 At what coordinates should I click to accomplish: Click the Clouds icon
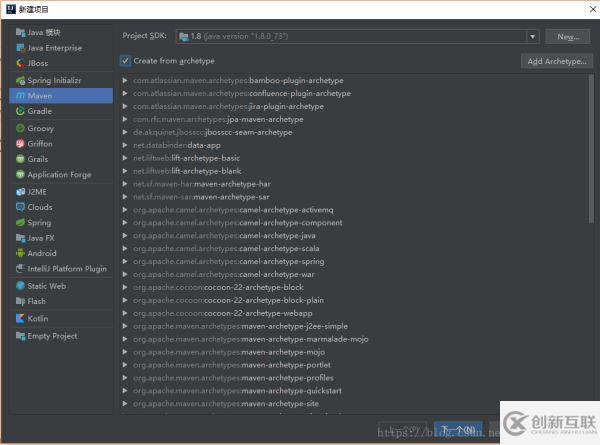click(x=20, y=207)
